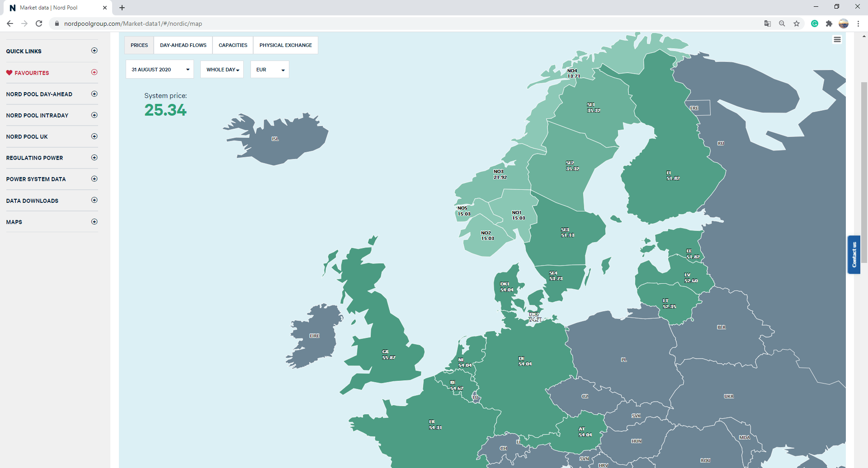Select the Physical Exchange tab
Viewport: 868px width, 468px height.
point(286,45)
